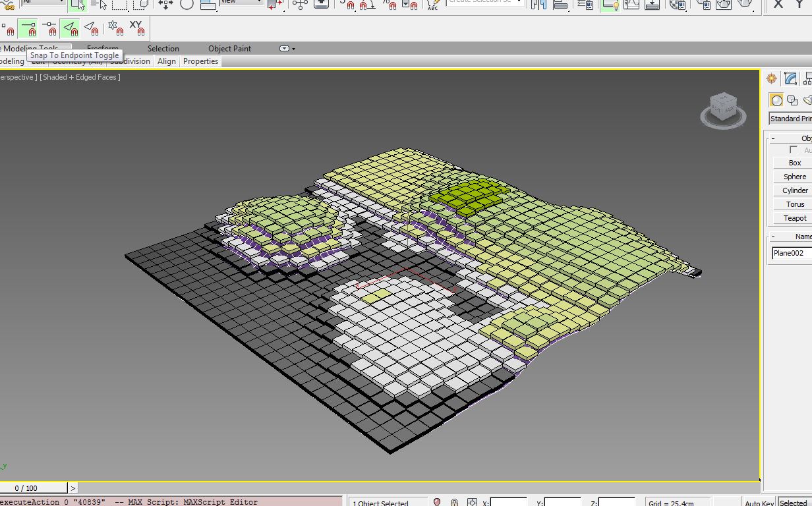Open the Align ribbon panel
The width and height of the screenshot is (812, 506).
tap(167, 61)
